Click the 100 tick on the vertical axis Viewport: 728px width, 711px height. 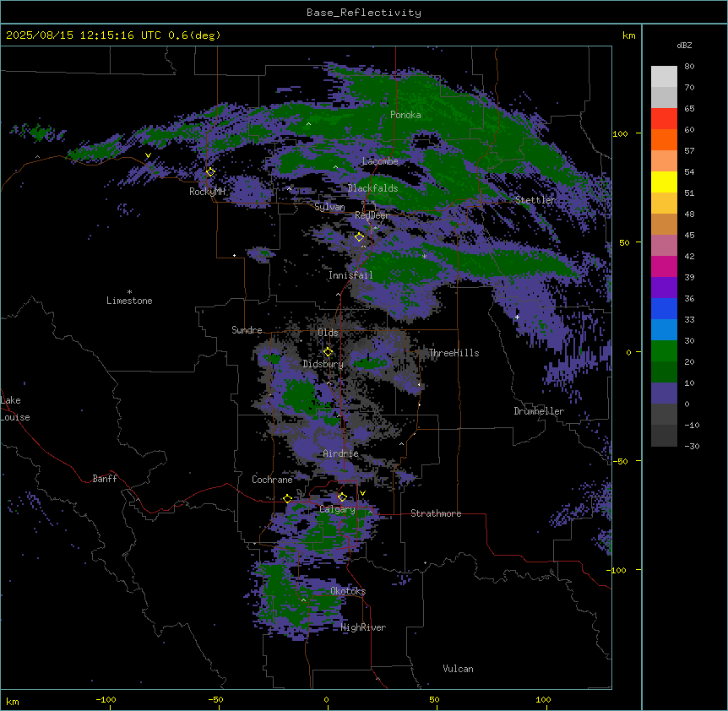[x=620, y=133]
